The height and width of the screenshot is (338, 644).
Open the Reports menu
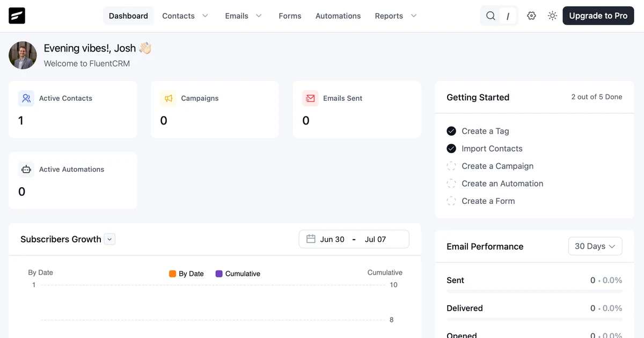(389, 16)
